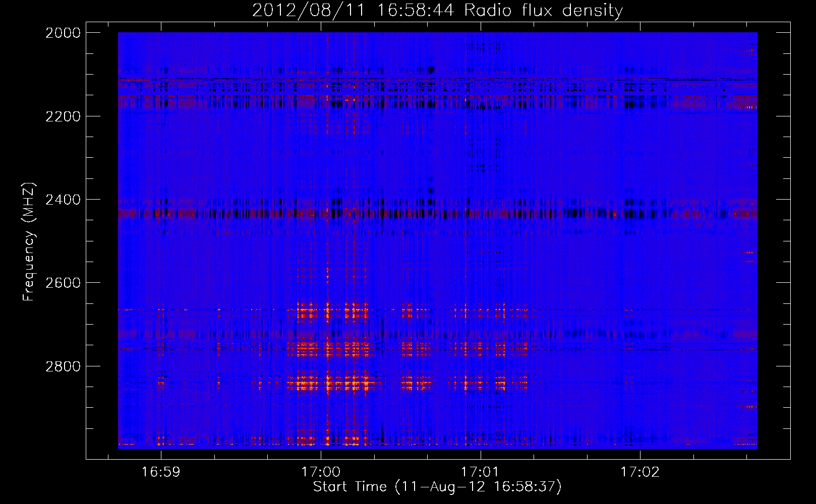The height and width of the screenshot is (504, 816).
Task: Click the 17:02 time tick label
Action: click(640, 472)
